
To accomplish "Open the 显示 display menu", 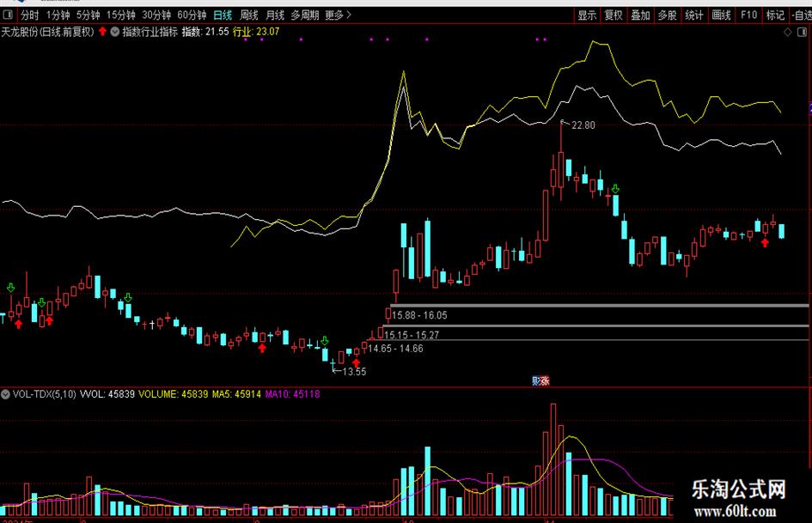I will pos(587,15).
